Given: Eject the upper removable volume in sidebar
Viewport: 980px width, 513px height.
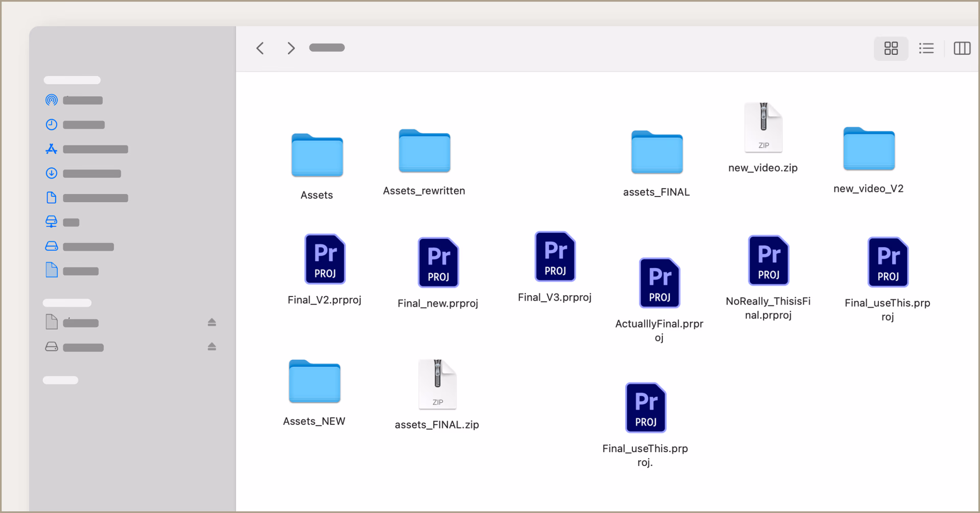Looking at the screenshot, I should click(212, 322).
